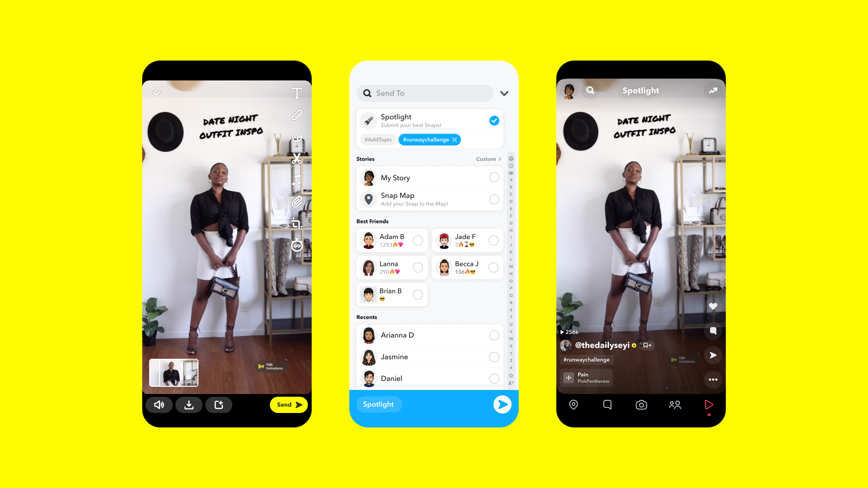868x488 pixels.
Task: Expand the Send To dropdown arrow
Action: 505,94
